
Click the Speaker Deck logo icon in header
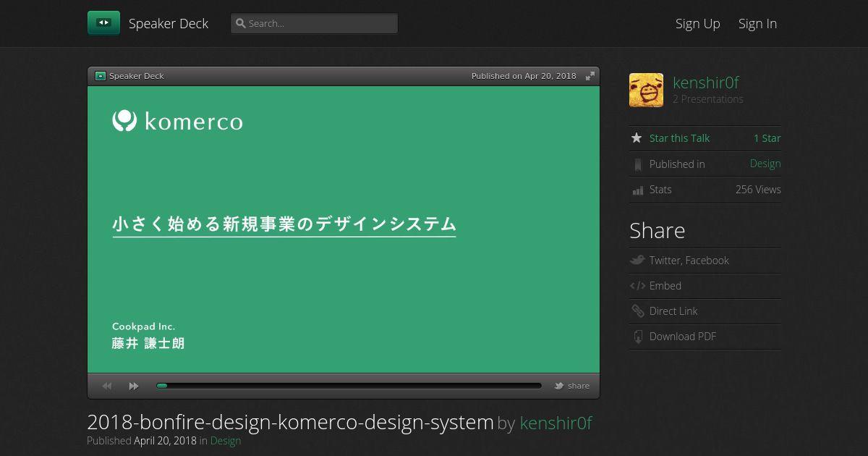coord(103,23)
